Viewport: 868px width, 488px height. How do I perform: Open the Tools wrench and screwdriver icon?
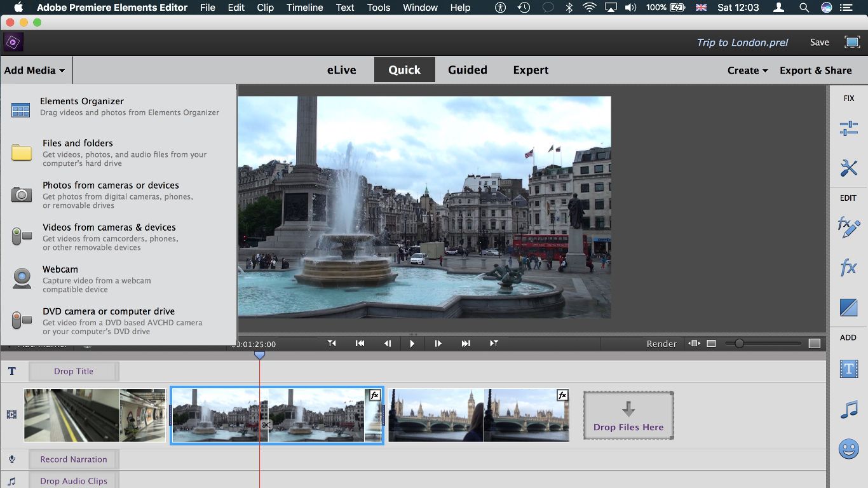coord(848,168)
